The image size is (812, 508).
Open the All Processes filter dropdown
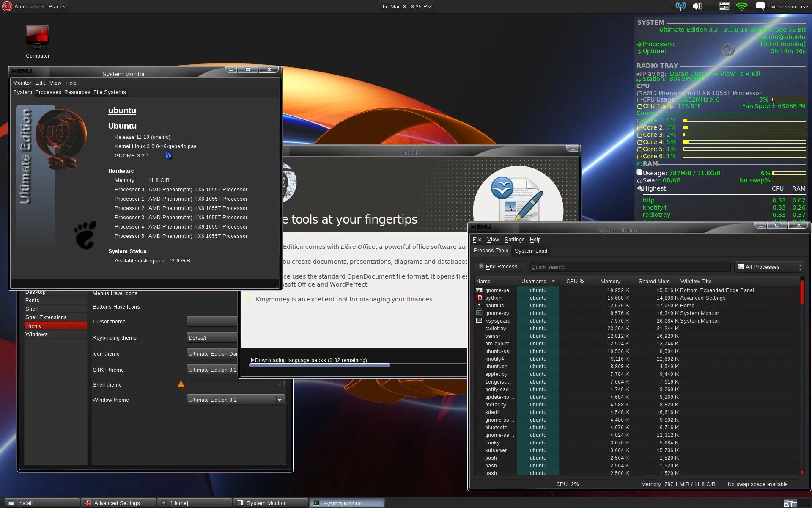pyautogui.click(x=769, y=267)
